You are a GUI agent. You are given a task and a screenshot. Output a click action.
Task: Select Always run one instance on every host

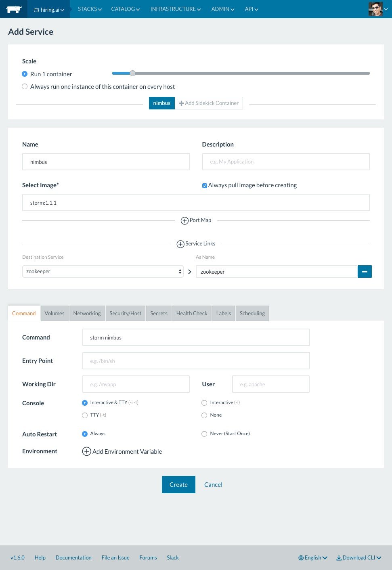pyautogui.click(x=25, y=86)
